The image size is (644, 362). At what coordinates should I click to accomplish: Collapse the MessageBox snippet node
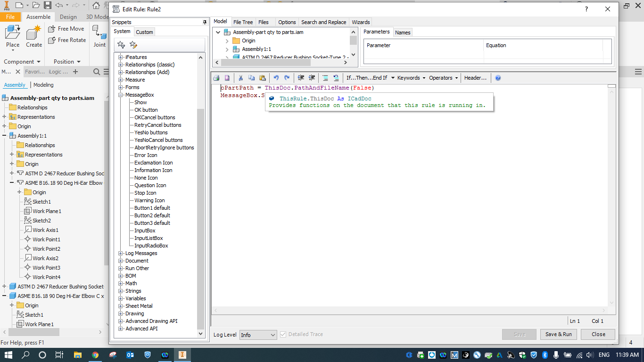(x=121, y=95)
